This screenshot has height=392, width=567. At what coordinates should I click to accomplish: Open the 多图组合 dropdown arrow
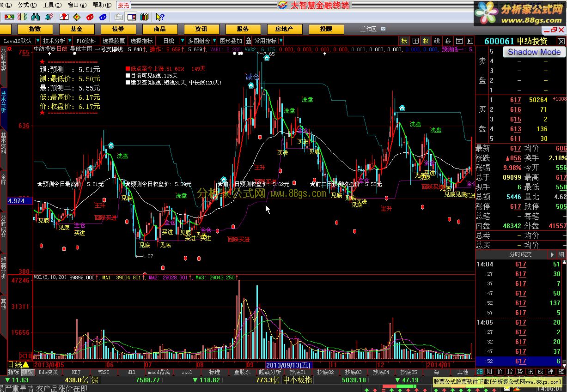click(213, 41)
